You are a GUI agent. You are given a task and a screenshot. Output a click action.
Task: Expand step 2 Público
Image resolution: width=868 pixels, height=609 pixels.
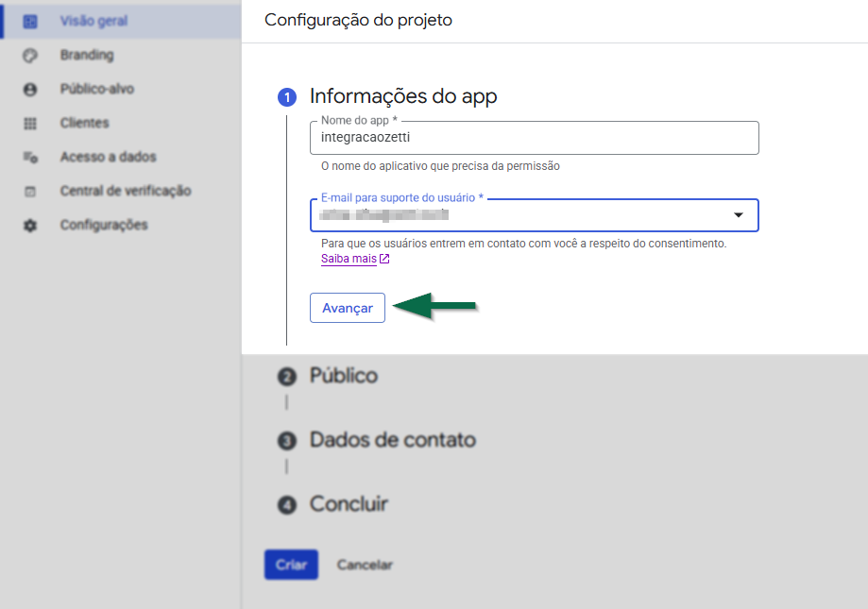click(343, 376)
